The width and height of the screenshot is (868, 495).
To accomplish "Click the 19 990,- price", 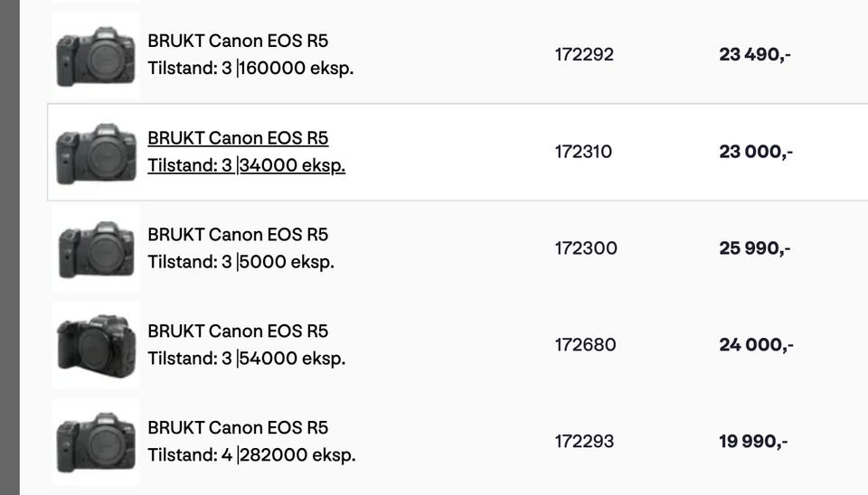I will point(753,442).
